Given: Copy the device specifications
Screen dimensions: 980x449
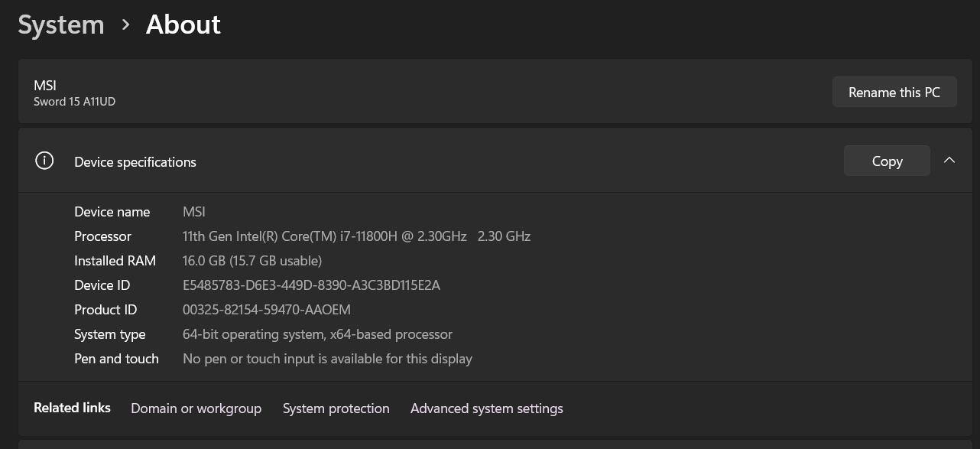Looking at the screenshot, I should pyautogui.click(x=887, y=161).
